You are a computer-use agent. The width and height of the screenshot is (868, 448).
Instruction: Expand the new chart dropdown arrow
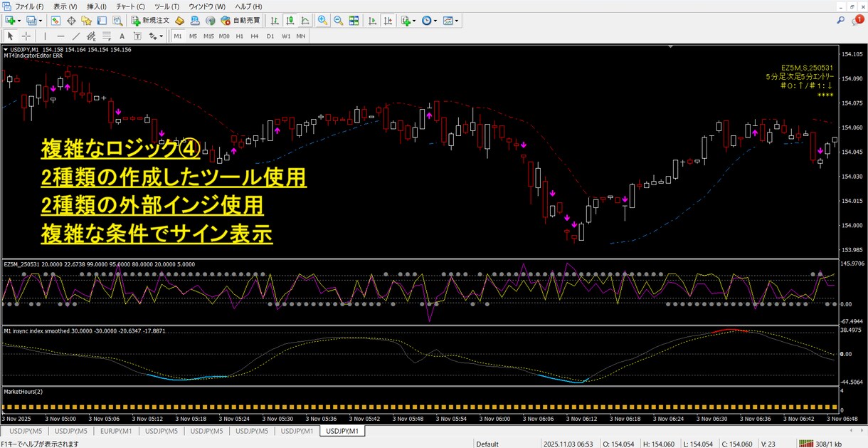coord(19,21)
